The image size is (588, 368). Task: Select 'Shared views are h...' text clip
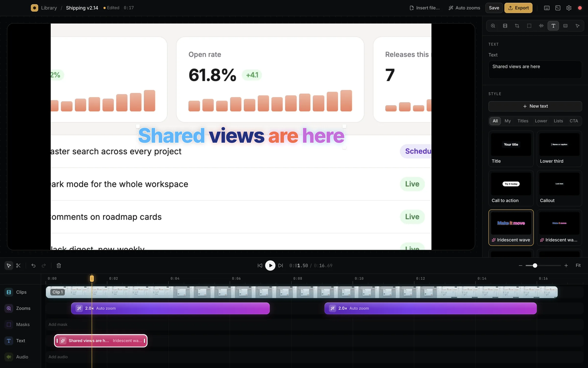pos(101,341)
